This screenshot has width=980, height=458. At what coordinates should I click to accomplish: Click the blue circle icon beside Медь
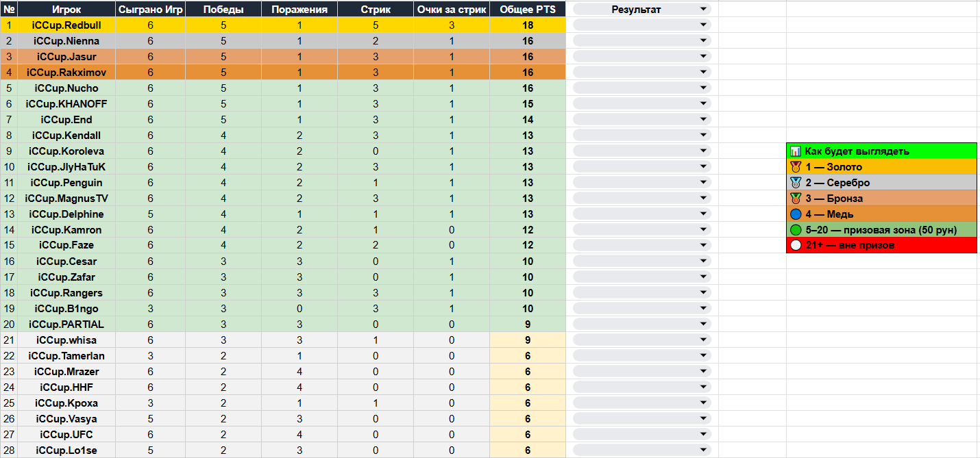pyautogui.click(x=795, y=214)
